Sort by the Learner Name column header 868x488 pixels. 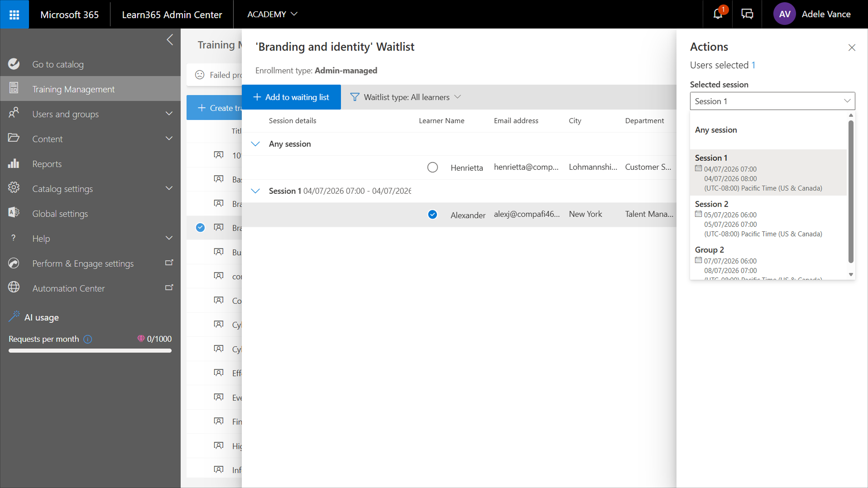[x=441, y=121]
